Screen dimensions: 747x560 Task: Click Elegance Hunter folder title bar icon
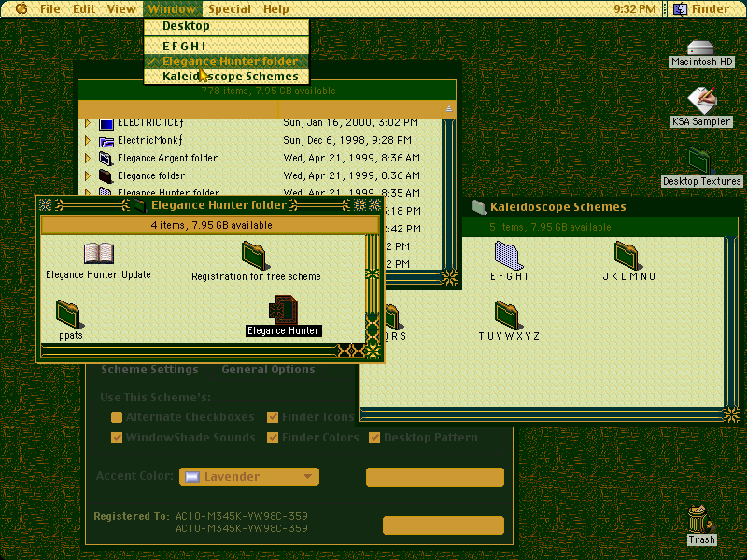coord(139,205)
